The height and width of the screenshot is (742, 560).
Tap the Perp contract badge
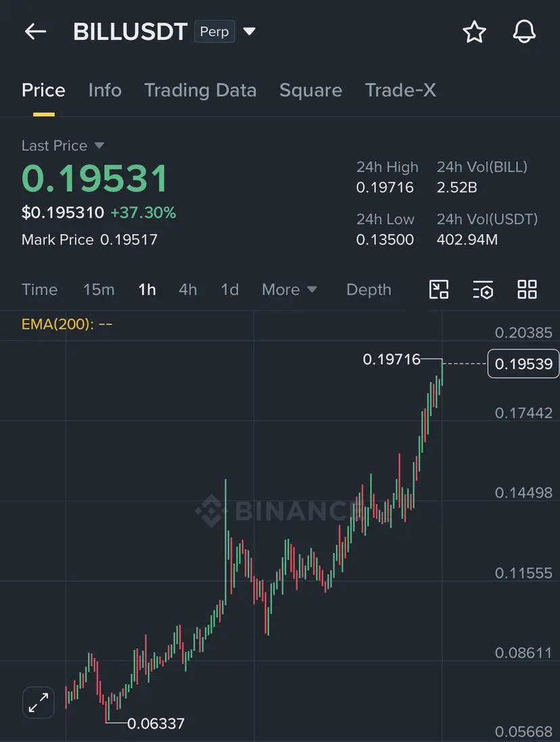tap(214, 32)
